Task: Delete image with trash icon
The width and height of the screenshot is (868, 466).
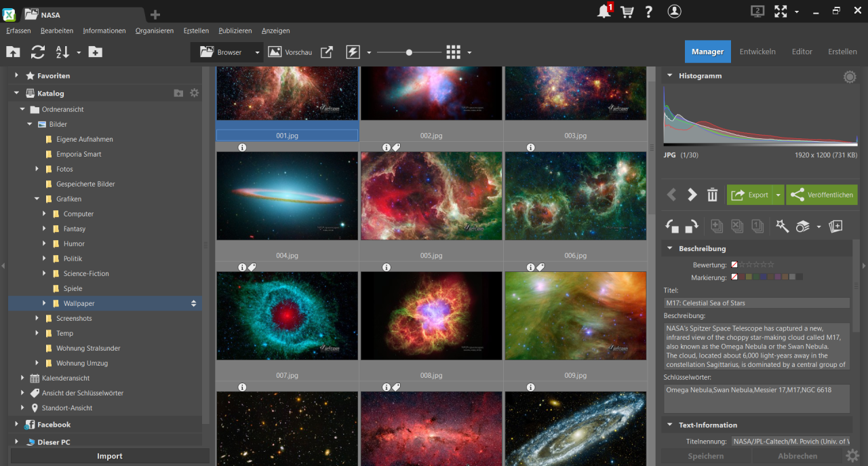Action: [712, 195]
